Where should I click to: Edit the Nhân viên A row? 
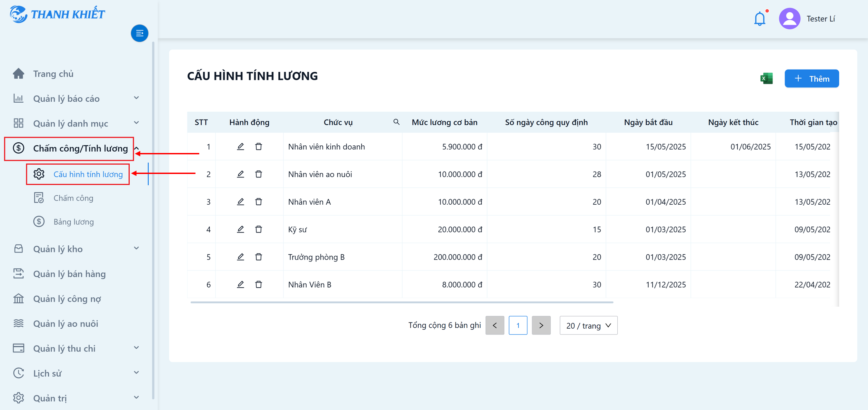[x=240, y=202]
